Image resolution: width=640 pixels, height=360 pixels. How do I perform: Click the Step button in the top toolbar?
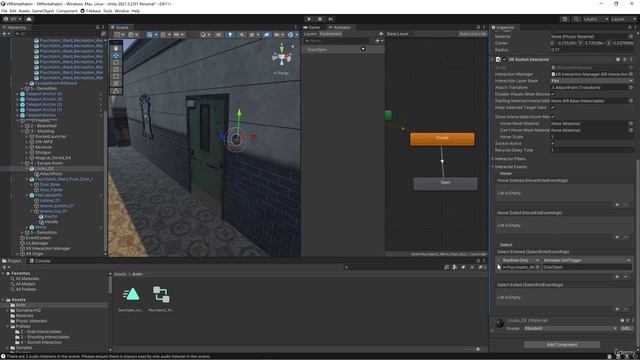331,19
